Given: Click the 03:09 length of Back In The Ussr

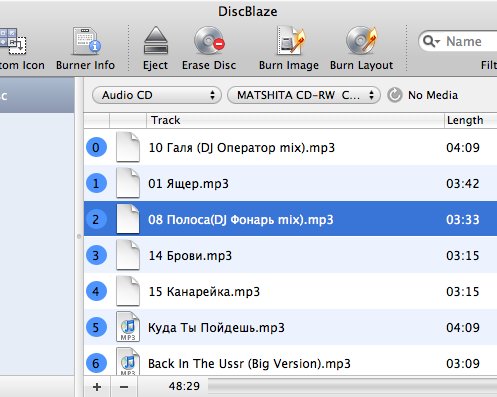Looking at the screenshot, I should [463, 364].
